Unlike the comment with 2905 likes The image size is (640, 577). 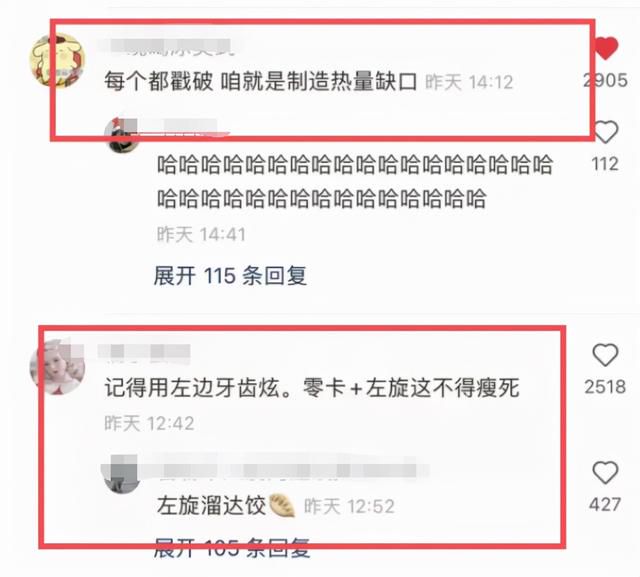pos(606,48)
